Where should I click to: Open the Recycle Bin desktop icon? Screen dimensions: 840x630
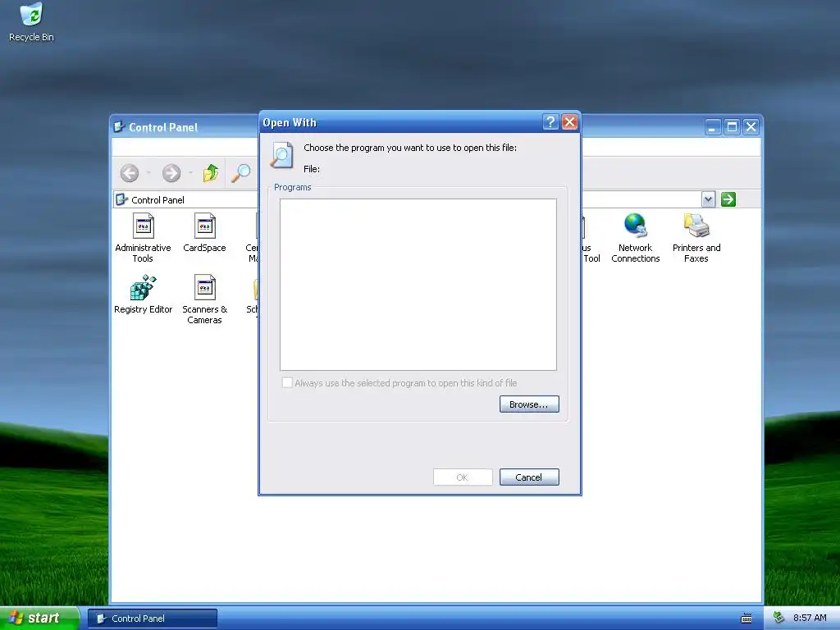[32, 22]
